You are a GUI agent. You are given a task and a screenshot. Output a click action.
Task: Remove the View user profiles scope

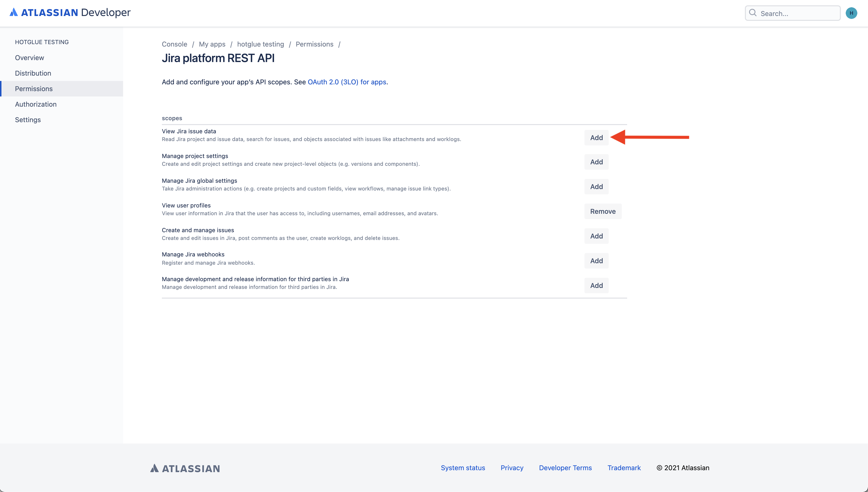pyautogui.click(x=602, y=211)
